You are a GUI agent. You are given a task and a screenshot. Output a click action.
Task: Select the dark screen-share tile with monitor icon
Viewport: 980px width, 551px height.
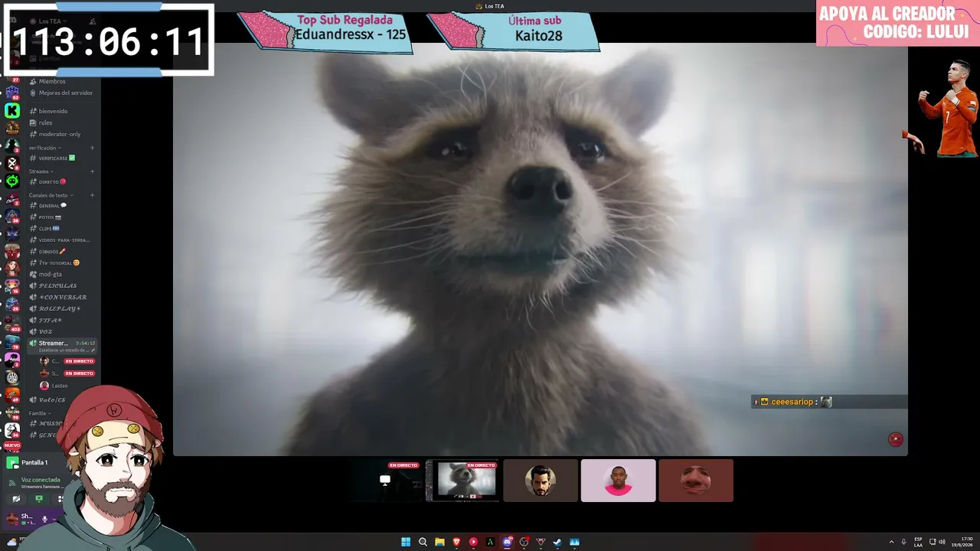(x=385, y=481)
